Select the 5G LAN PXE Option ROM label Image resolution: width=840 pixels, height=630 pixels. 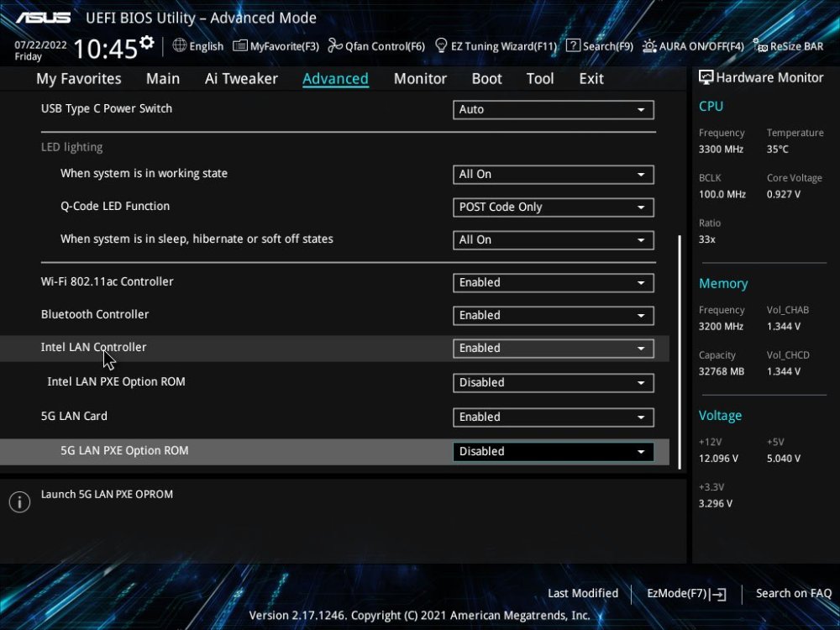[124, 450]
